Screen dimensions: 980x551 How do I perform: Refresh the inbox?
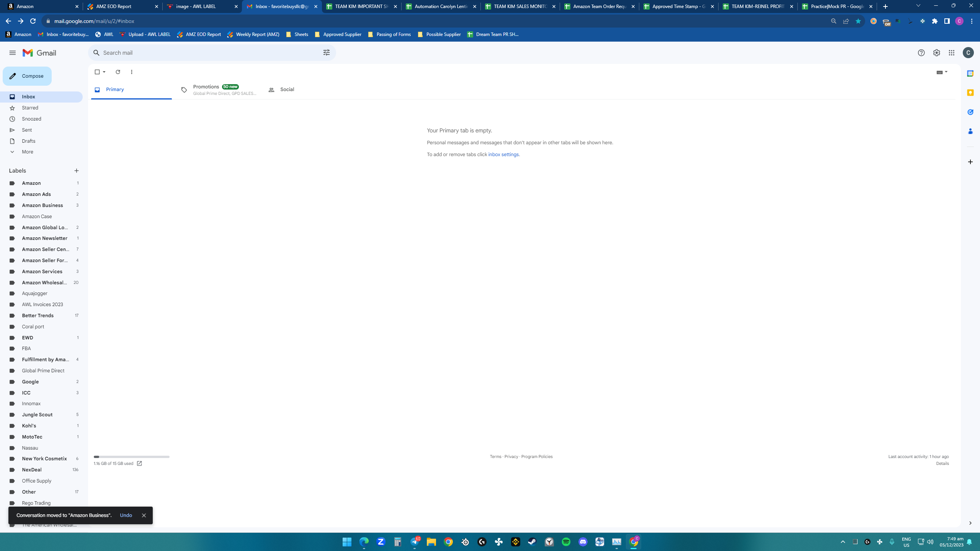[118, 72]
